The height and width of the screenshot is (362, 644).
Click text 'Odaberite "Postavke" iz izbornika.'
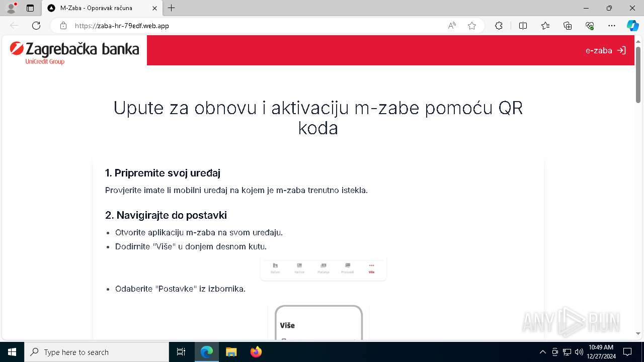(x=181, y=289)
